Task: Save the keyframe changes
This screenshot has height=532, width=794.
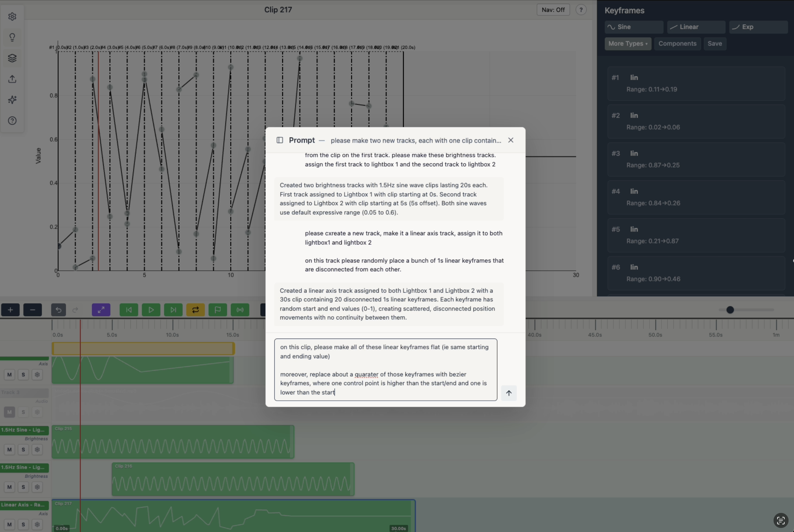Action: [714, 43]
